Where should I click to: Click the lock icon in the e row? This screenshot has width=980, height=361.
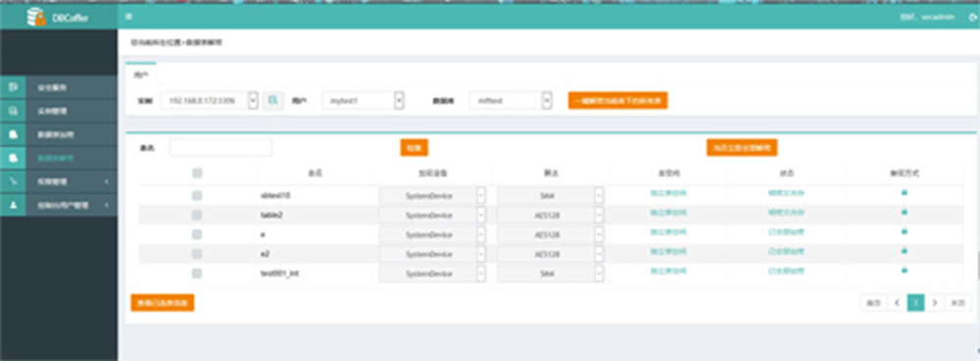(904, 232)
